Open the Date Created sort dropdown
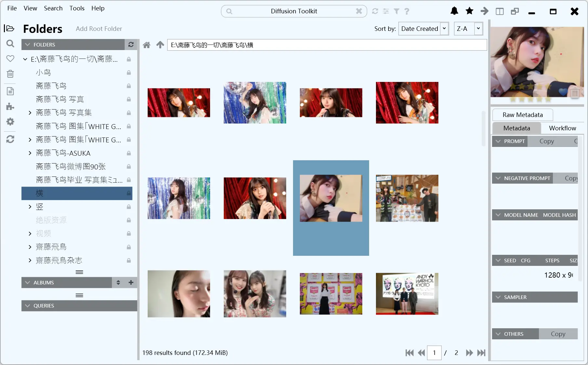Image resolution: width=588 pixels, height=365 pixels. click(423, 29)
